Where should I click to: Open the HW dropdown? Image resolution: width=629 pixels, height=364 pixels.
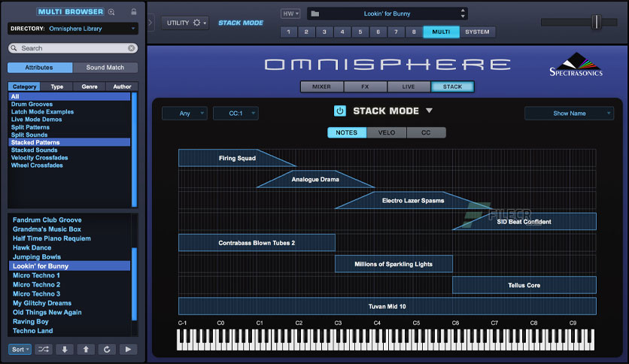pyautogui.click(x=290, y=14)
